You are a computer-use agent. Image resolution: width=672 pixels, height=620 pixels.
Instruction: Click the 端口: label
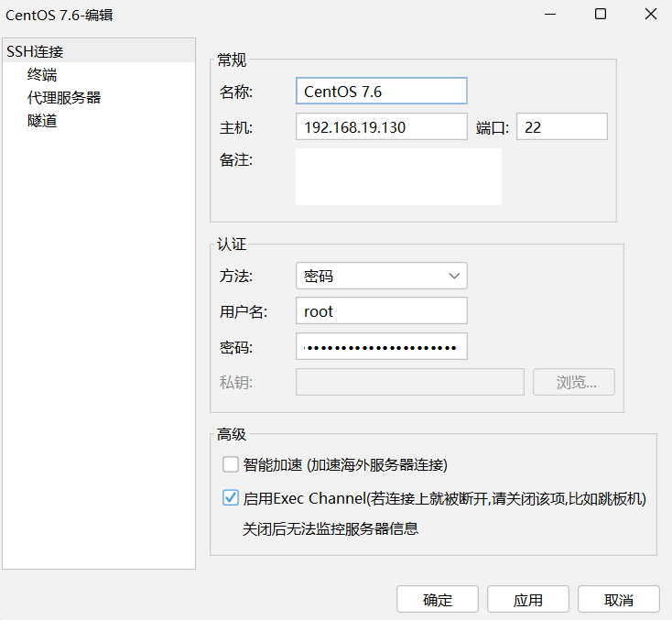pos(493,128)
